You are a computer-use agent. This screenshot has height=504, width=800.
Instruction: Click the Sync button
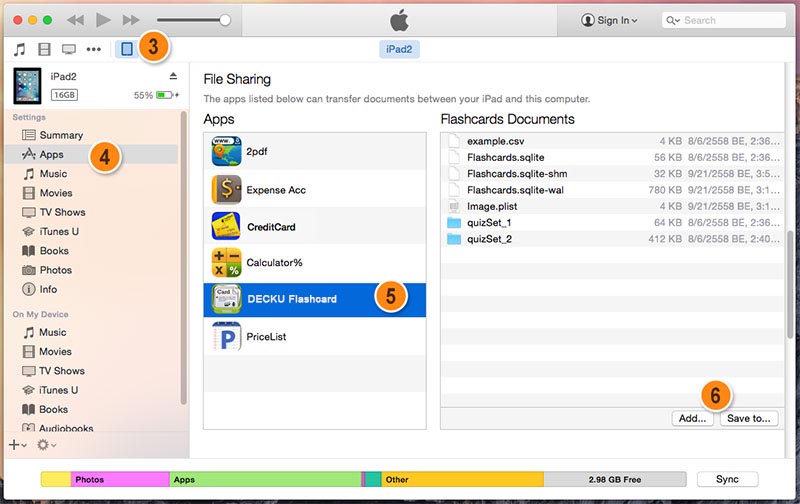pyautogui.click(x=727, y=479)
